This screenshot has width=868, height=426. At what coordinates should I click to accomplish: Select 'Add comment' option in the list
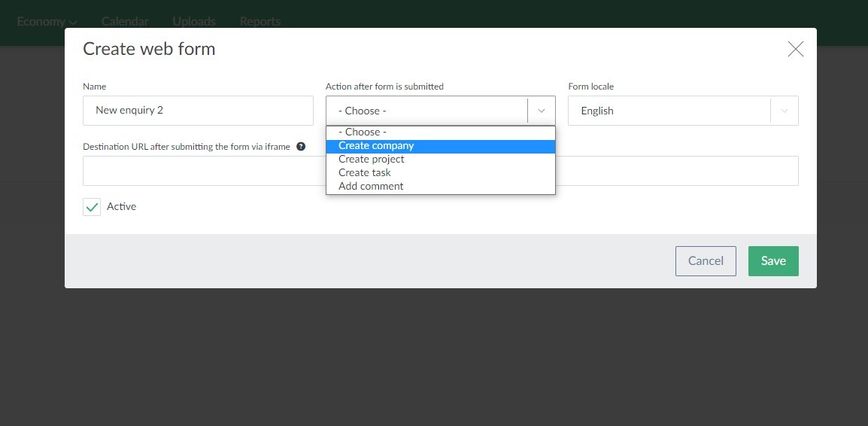coord(371,187)
